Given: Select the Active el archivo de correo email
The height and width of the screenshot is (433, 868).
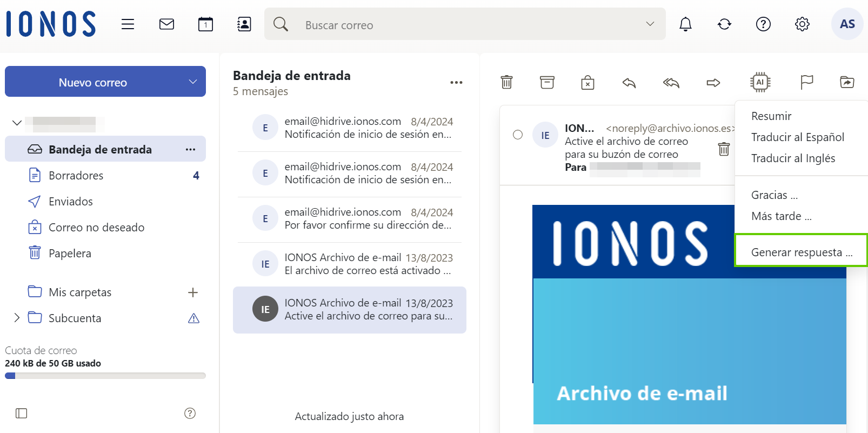Looking at the screenshot, I should click(350, 310).
